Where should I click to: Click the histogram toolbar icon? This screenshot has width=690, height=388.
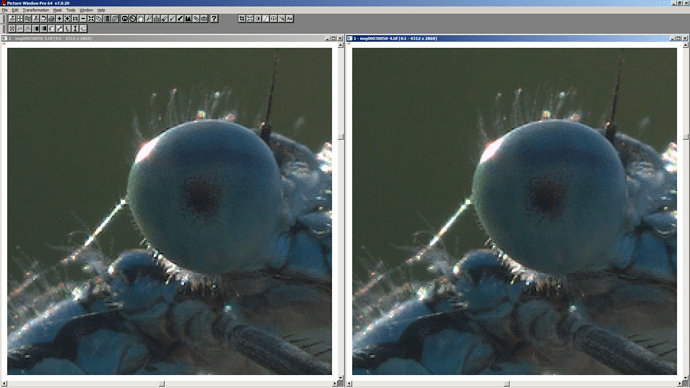188,18
